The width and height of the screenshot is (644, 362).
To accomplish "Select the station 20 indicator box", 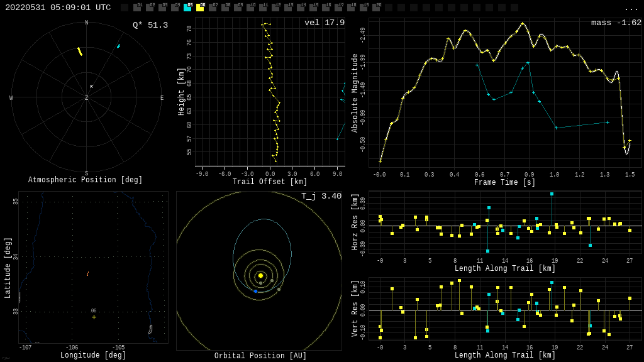I will pos(376,8).
